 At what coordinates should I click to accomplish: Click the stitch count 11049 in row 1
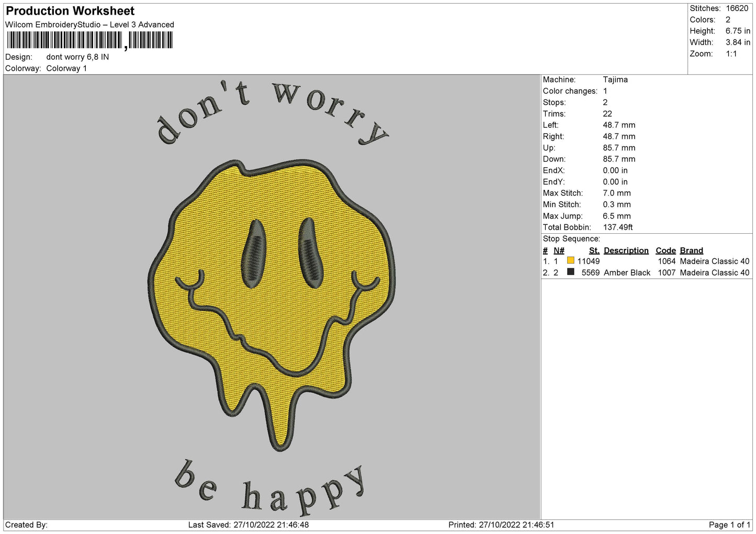click(589, 262)
